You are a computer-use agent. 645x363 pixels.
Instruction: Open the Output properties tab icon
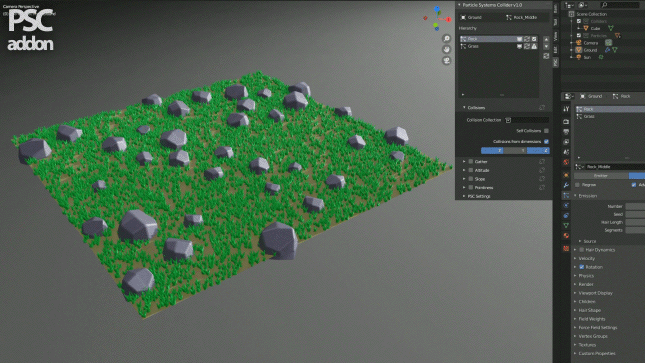pos(566,132)
